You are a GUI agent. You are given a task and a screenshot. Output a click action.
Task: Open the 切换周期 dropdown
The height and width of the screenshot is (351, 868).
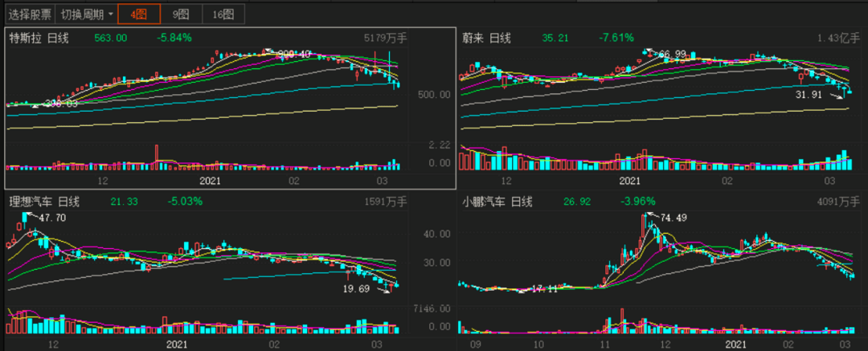[87, 14]
